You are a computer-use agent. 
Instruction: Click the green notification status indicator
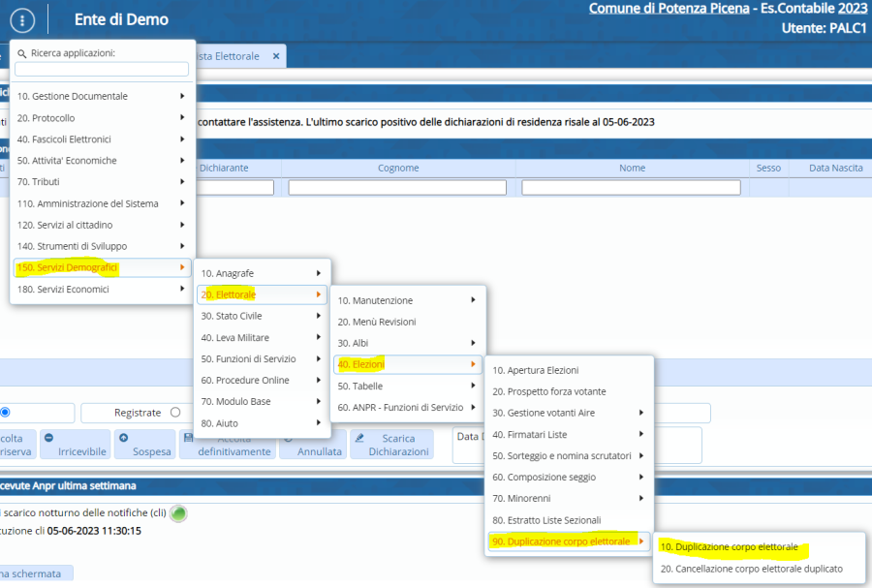coord(178,513)
